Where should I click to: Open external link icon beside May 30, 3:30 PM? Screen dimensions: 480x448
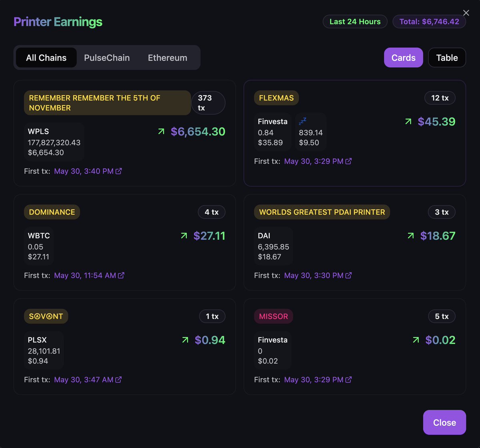pyautogui.click(x=348, y=275)
